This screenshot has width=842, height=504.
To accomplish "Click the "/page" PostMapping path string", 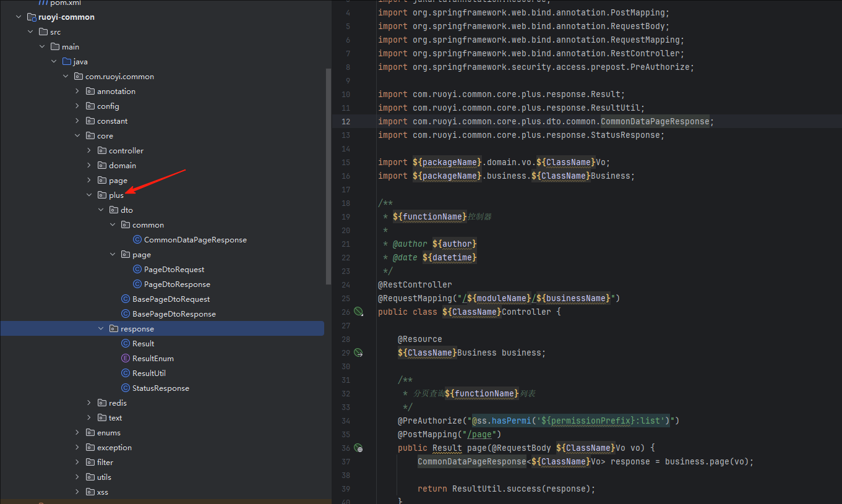I will (x=483, y=434).
